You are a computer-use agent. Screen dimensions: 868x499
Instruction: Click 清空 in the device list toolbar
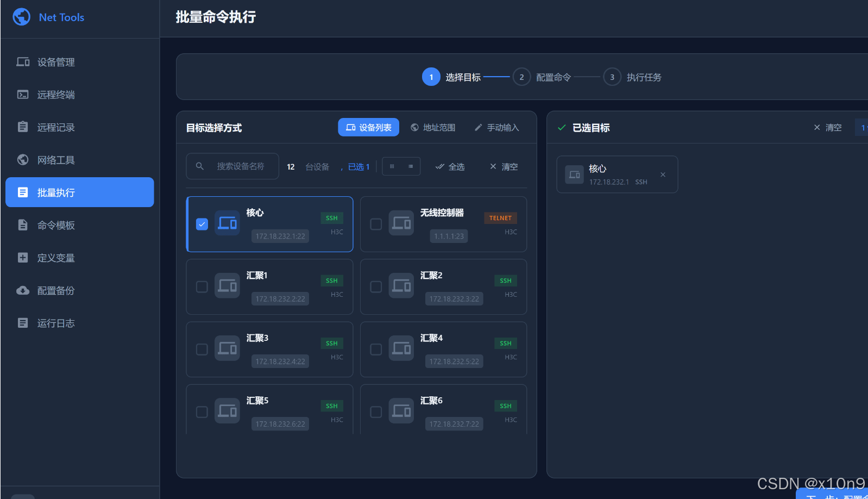click(x=504, y=166)
